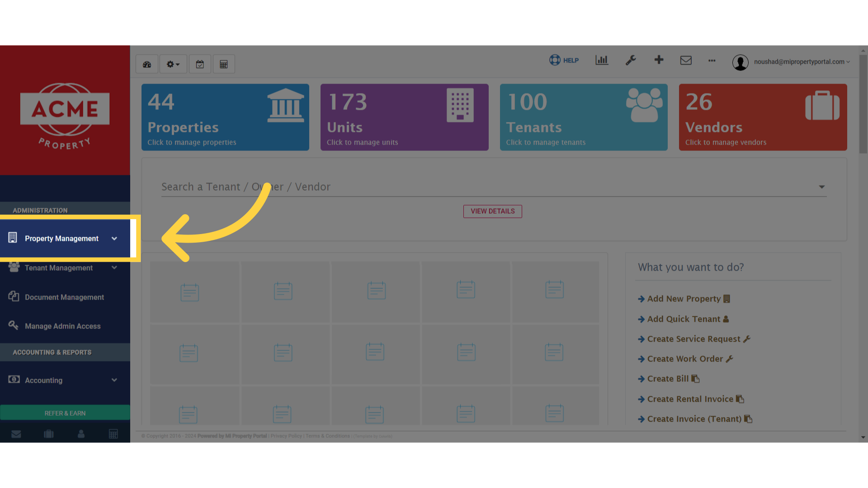This screenshot has width=868, height=488.
Task: Click the ellipsis more options icon
Action: [712, 61]
